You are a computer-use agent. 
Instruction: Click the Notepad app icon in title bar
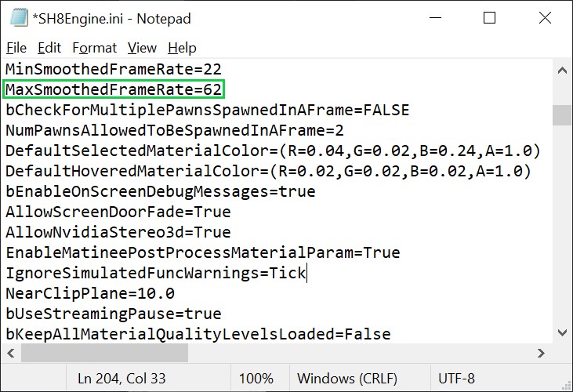coord(19,17)
